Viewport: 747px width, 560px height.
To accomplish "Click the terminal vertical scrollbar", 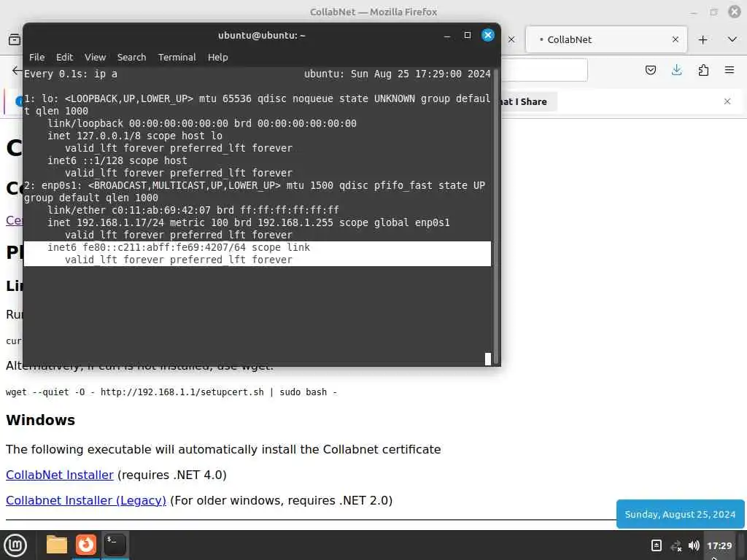I will 496,216.
